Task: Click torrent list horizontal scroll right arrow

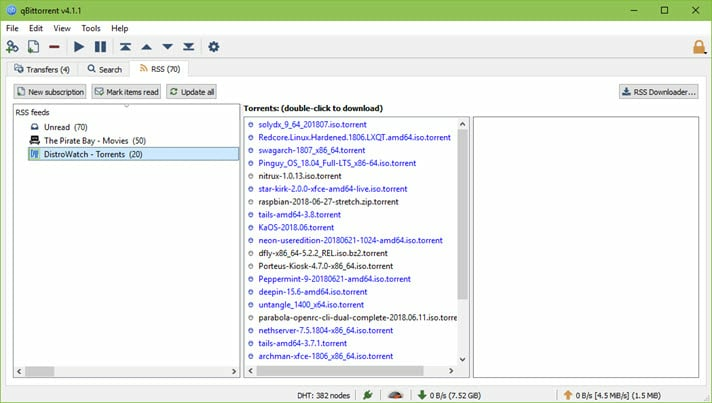Action: click(451, 371)
